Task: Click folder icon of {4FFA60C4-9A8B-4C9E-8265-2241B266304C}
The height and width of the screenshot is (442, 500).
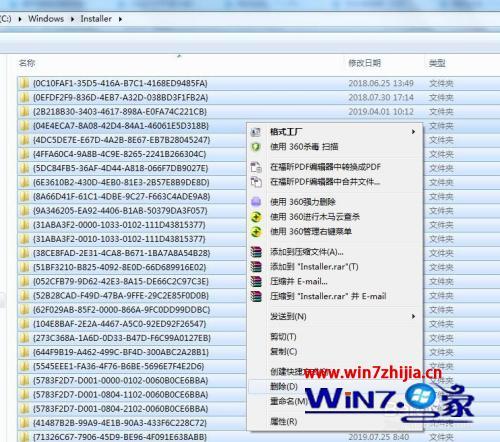Action: (24, 154)
